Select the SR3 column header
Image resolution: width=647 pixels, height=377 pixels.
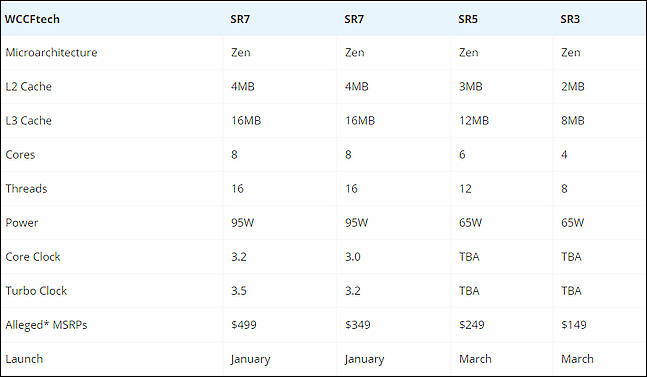click(x=570, y=19)
